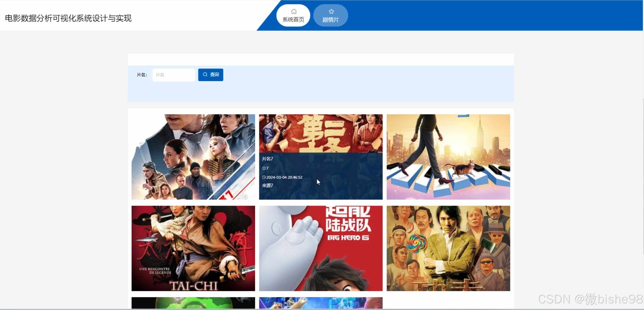The image size is (644, 310).
Task: Click the star icon above 剧情片
Action: 331,11
